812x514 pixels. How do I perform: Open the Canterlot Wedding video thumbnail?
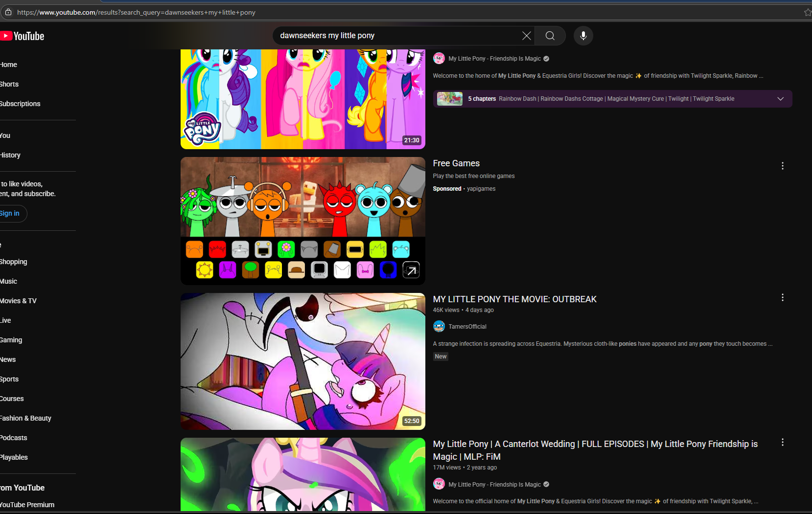(x=303, y=474)
